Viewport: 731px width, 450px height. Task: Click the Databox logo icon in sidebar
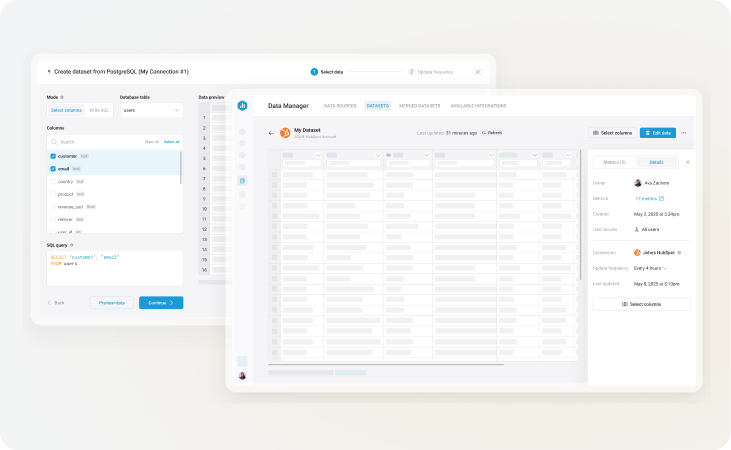242,105
